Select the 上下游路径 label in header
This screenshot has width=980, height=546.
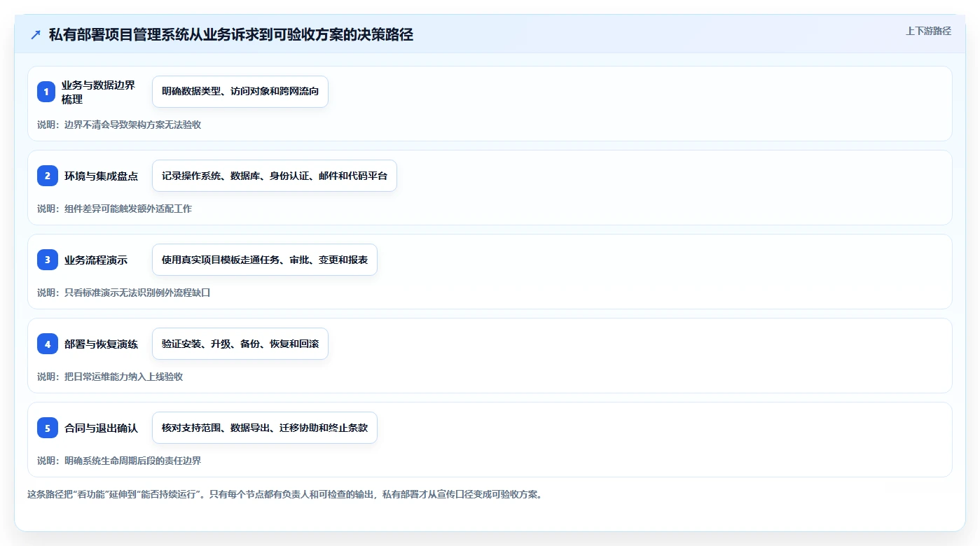(x=928, y=31)
